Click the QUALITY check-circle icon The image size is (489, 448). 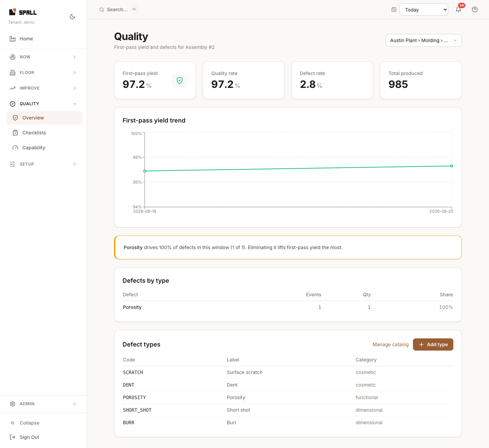pos(13,104)
